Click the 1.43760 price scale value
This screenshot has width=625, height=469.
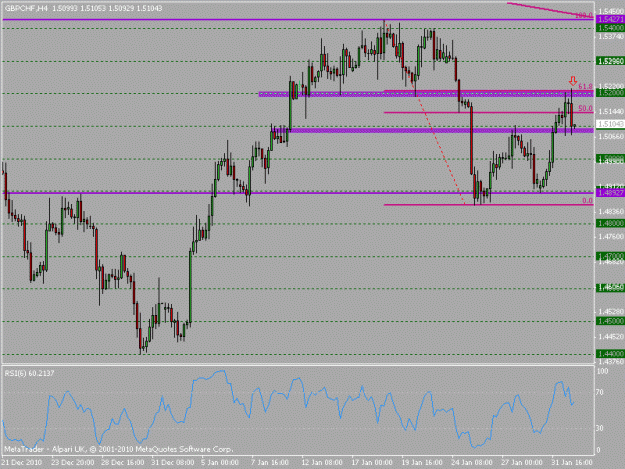pos(611,362)
